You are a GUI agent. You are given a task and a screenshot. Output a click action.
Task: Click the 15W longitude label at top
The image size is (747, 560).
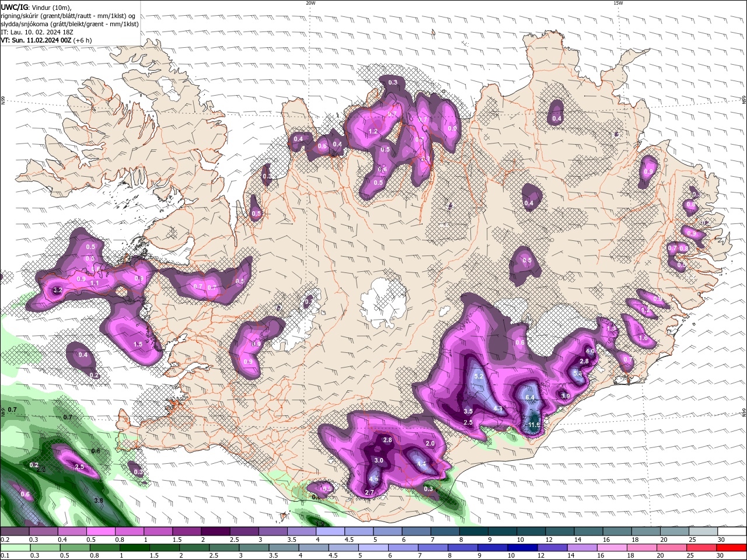(618, 3)
